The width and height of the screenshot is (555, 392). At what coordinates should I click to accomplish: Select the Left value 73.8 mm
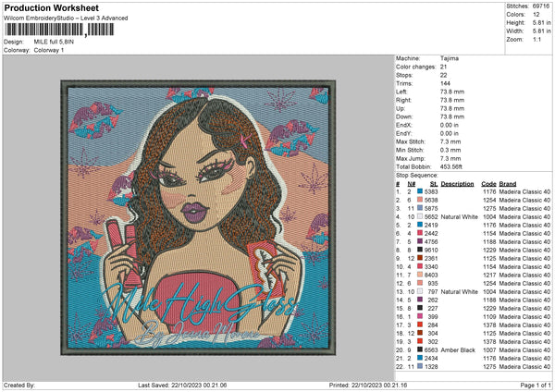click(452, 92)
